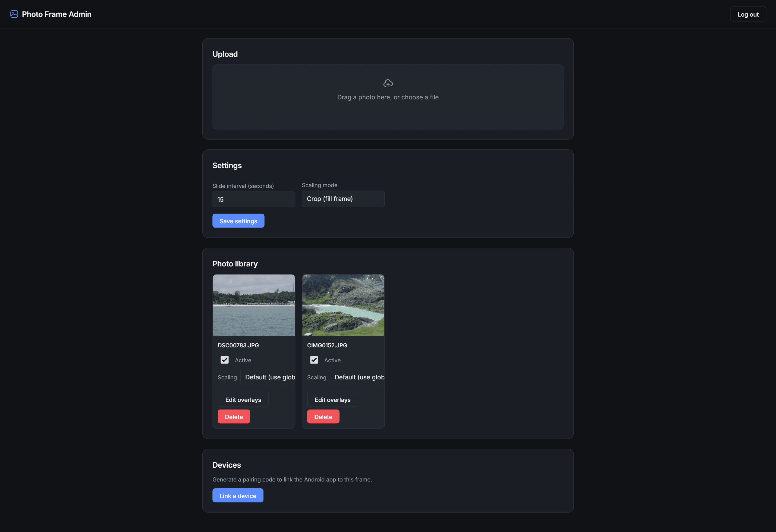This screenshot has height=532, width=776.
Task: Open the Scaling dropdown for DSC00783.JPG
Action: pyautogui.click(x=268, y=377)
